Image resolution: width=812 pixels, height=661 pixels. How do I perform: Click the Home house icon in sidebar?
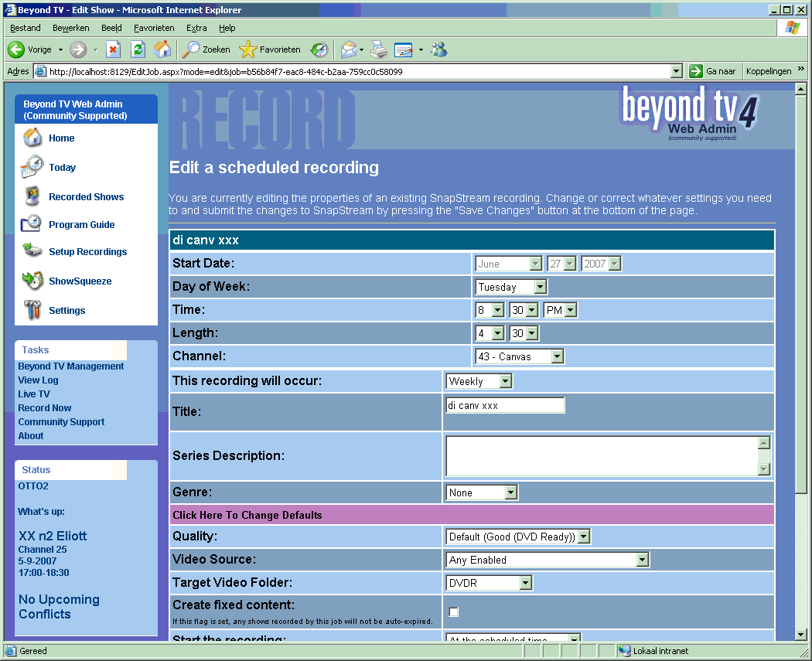[32, 138]
